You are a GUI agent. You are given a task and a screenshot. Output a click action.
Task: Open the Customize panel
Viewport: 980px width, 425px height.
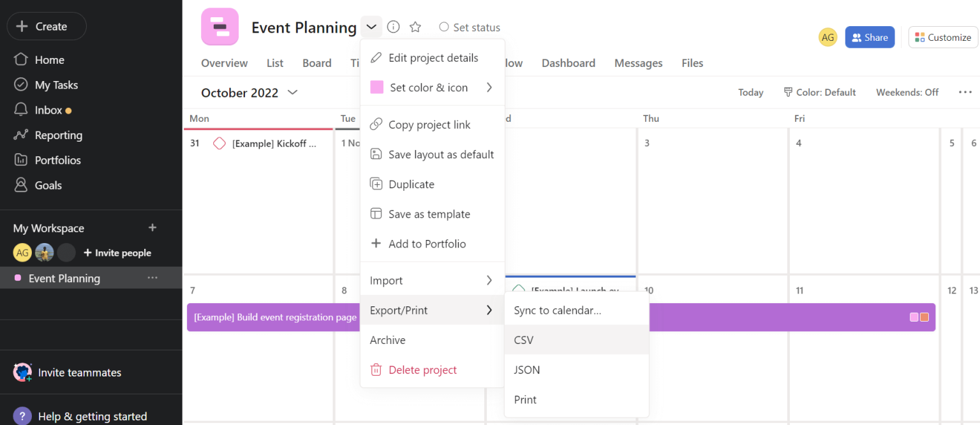(943, 37)
